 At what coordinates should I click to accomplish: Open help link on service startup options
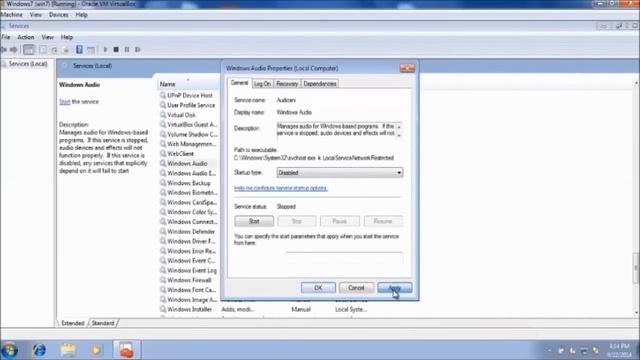281,188
